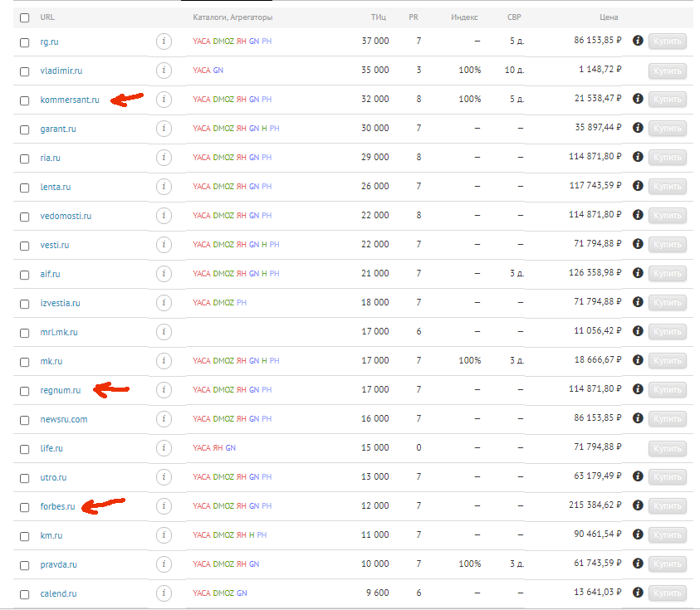
Task: Check the vedomosti.ru row checkbox
Action: point(25,217)
